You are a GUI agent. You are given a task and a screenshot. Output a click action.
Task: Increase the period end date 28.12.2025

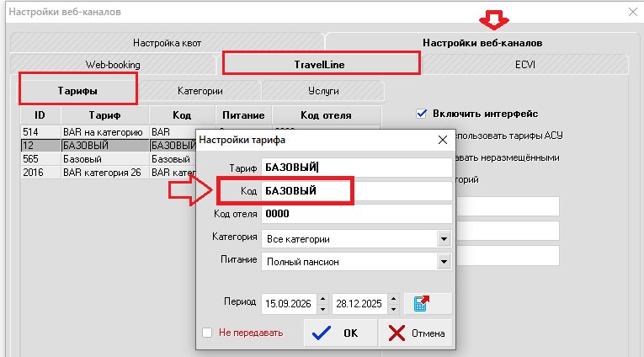tap(393, 299)
